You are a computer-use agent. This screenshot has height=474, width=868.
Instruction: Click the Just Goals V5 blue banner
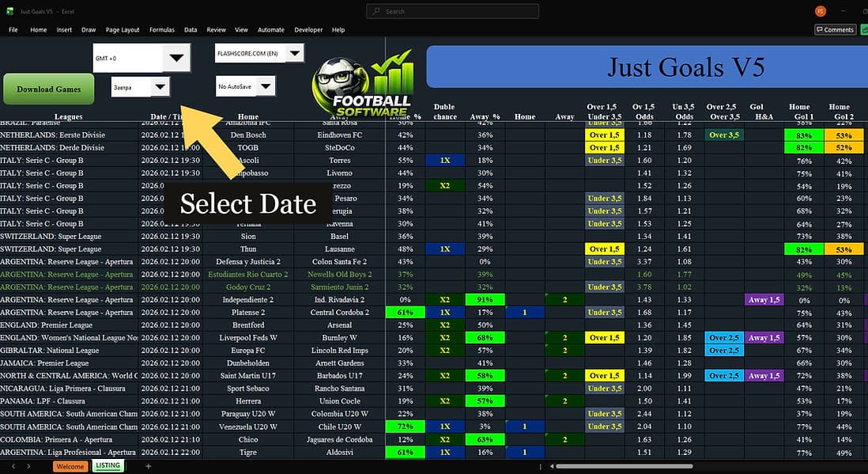tap(647, 66)
